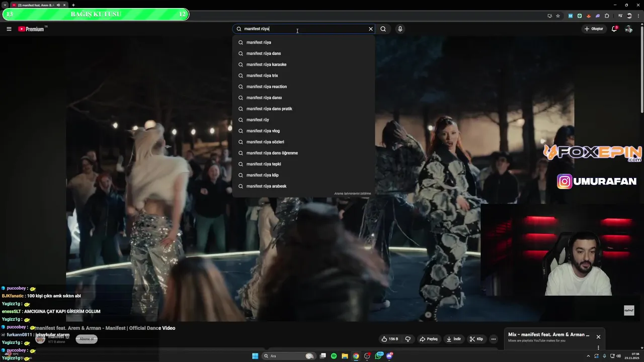Select suggestion 'manifest rüya dans'
644x362 pixels.
point(303,53)
